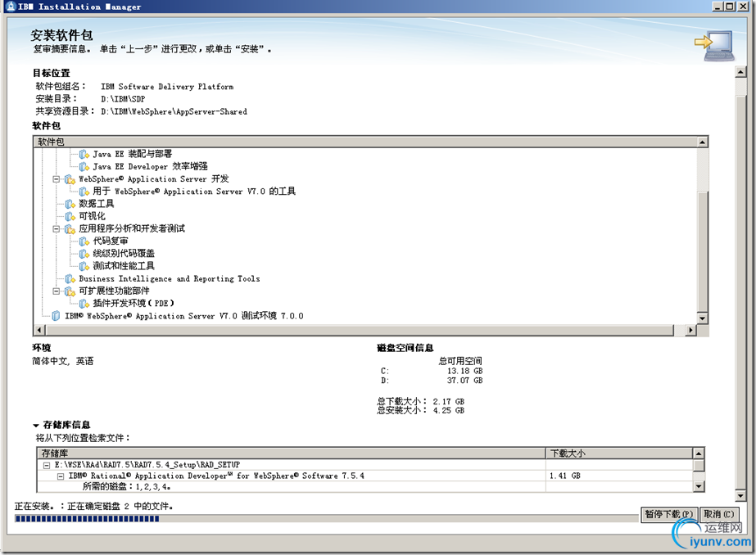Click icon for 用于 WebSphere Application Server V7.0 的工具
This screenshot has height=555, width=756.
pos(84,192)
